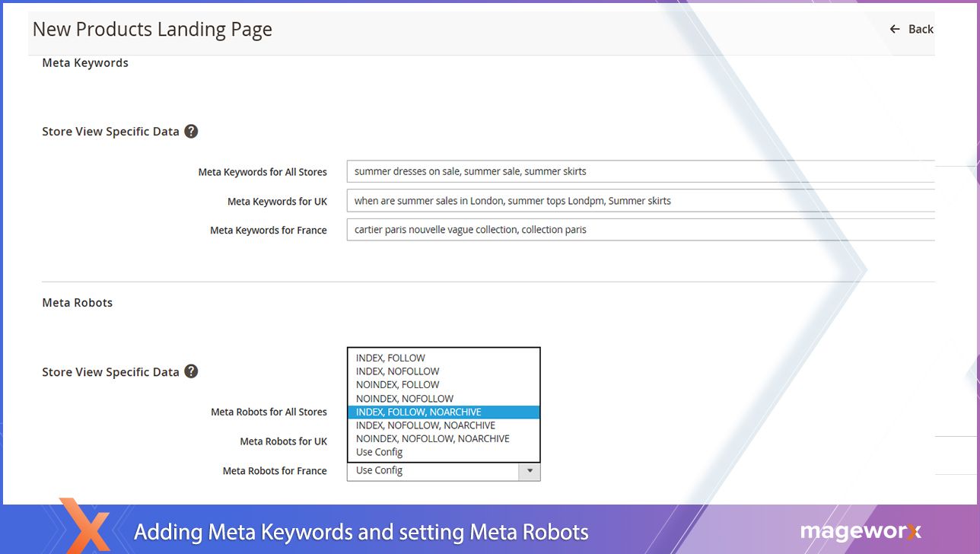Select INDEX, NOFOLLOW option
The height and width of the screenshot is (554, 980).
click(x=397, y=371)
